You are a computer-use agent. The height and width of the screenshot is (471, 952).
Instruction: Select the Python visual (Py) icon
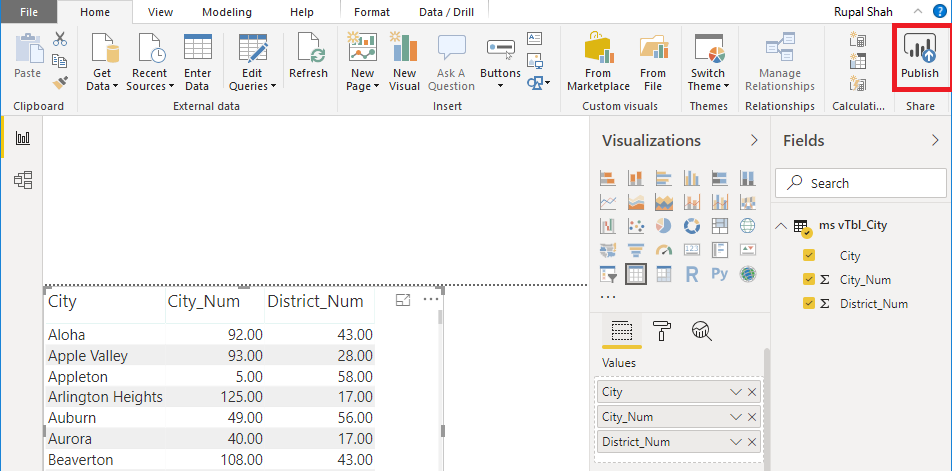pos(719,274)
